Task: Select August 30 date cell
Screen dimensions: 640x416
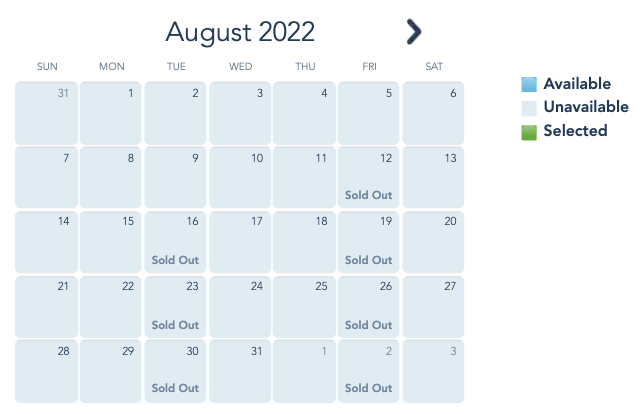Action: tap(175, 371)
